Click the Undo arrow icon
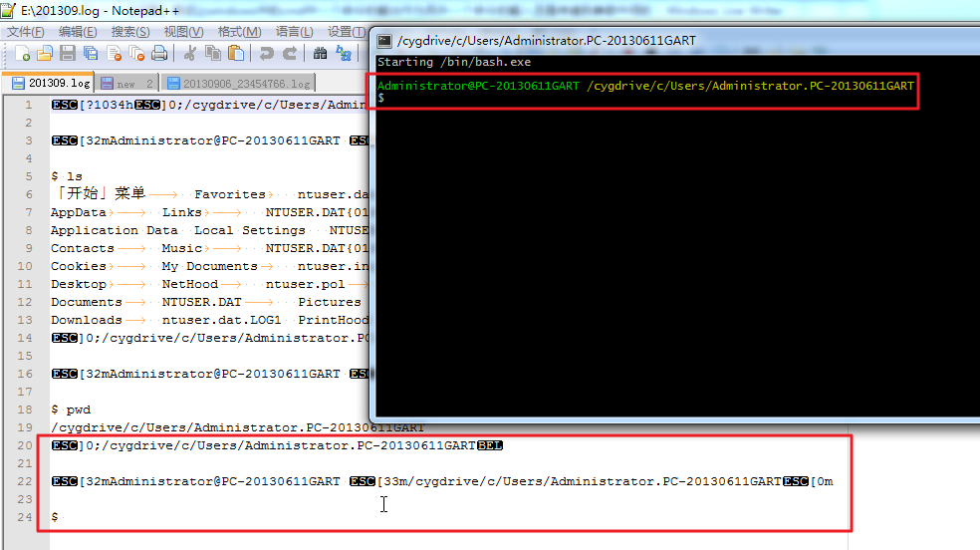 267,54
